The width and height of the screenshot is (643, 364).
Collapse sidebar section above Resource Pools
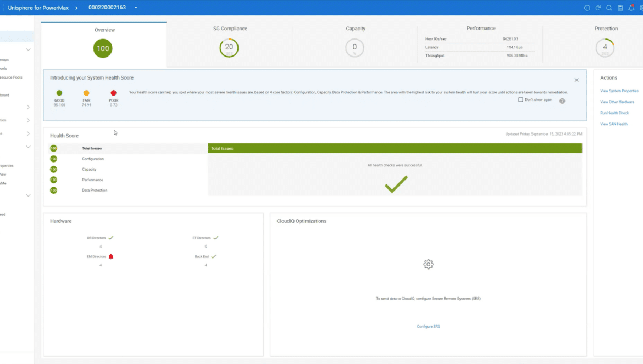coord(28,49)
